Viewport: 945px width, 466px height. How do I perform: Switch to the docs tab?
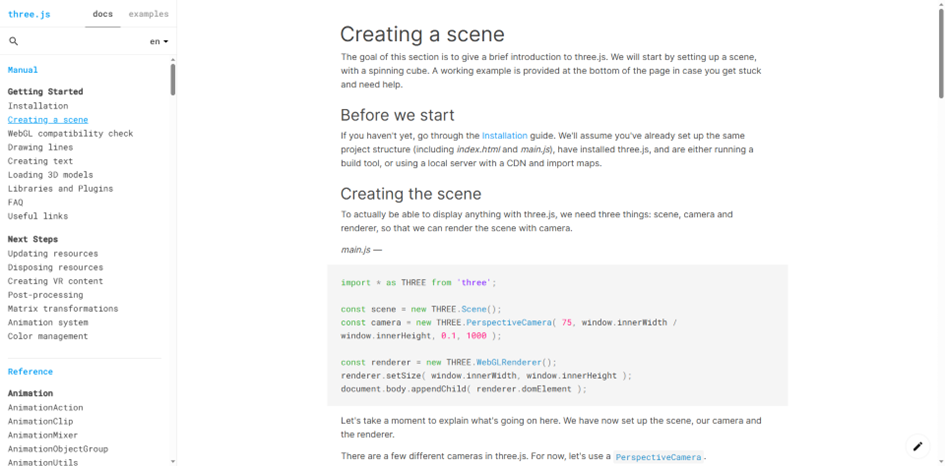[x=102, y=14]
